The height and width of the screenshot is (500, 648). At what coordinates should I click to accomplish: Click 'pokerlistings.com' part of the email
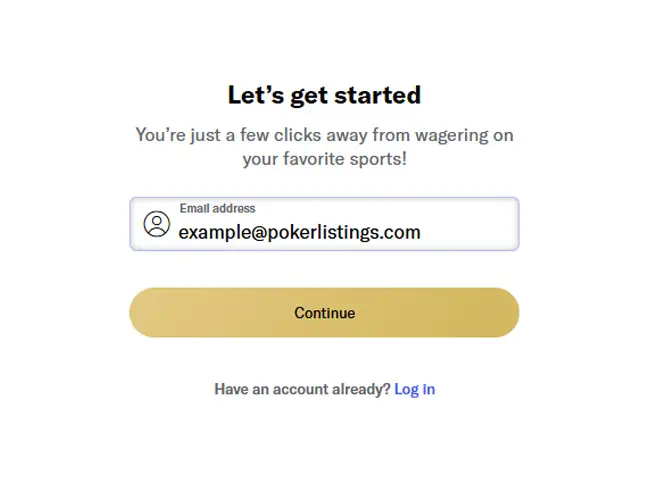tap(350, 232)
